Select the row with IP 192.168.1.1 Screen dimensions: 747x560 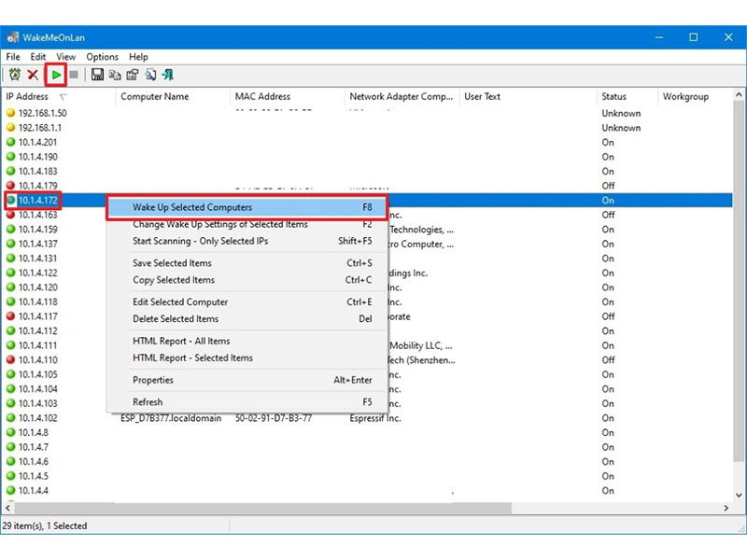click(367, 128)
